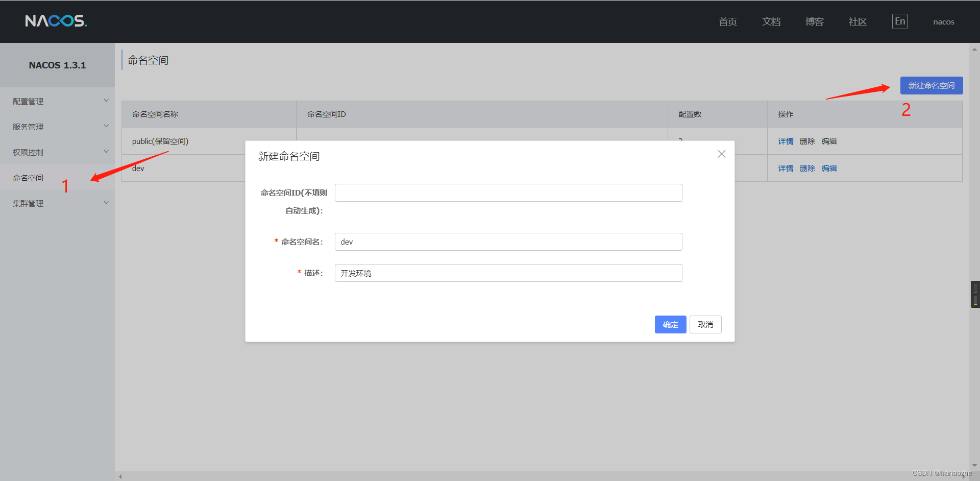Close the 新建命名空间 dialog with X
Screen dimensions: 980x481
click(721, 154)
